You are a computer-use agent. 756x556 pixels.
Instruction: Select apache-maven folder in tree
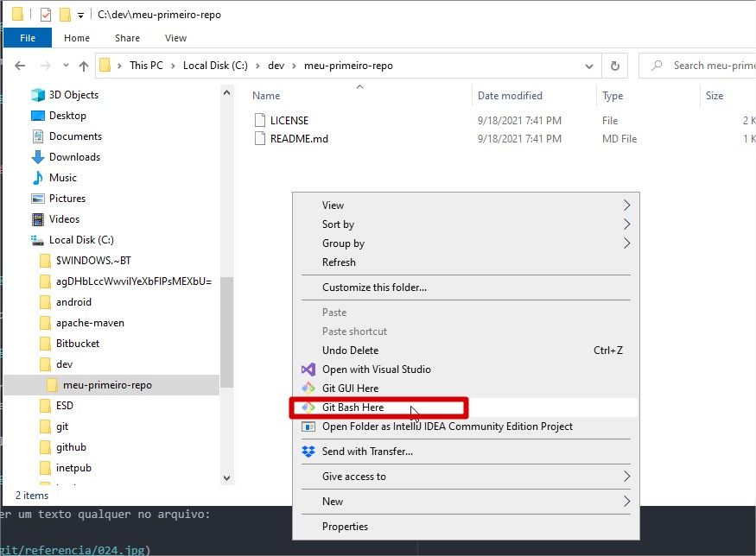[x=90, y=323]
